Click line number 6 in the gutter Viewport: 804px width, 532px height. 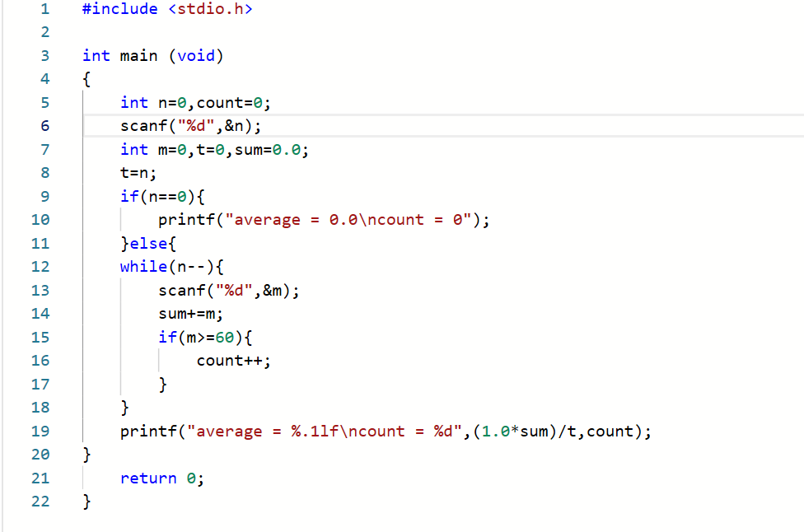pos(45,125)
